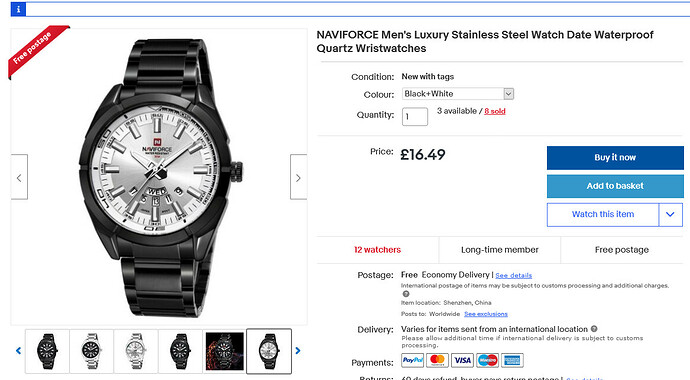690x380 pixels.
Task: Open See exclusions link
Action: [486, 314]
